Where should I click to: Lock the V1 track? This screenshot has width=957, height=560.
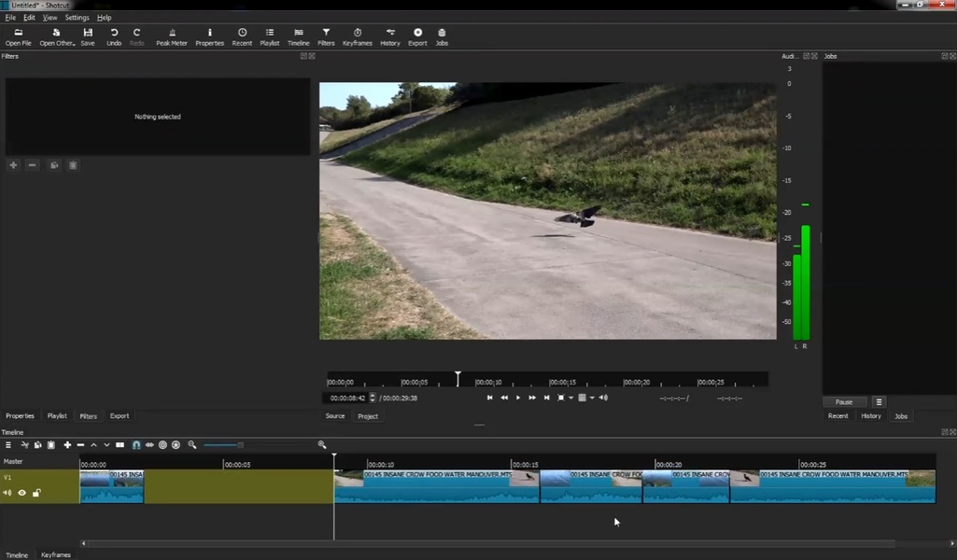coord(36,493)
